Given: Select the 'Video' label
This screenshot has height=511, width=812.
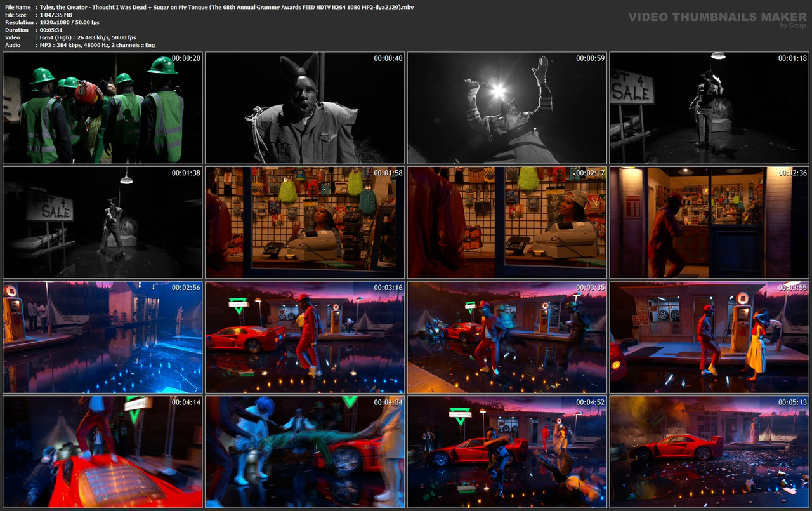Looking at the screenshot, I should pyautogui.click(x=12, y=37).
